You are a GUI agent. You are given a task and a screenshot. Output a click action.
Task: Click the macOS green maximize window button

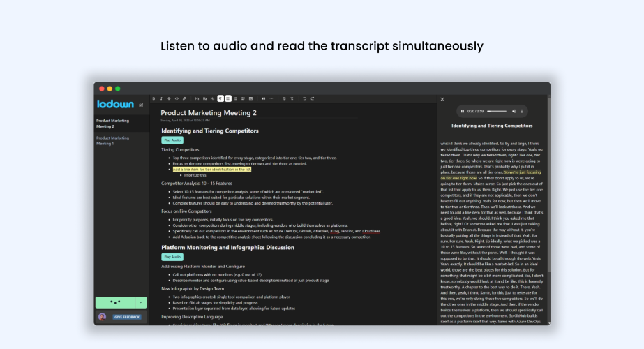tap(117, 89)
